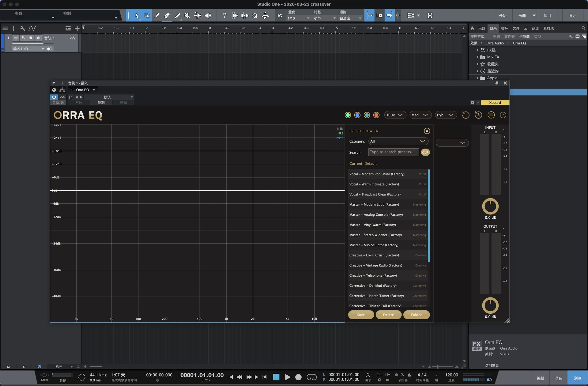Select the Eraser tool

[167, 16]
